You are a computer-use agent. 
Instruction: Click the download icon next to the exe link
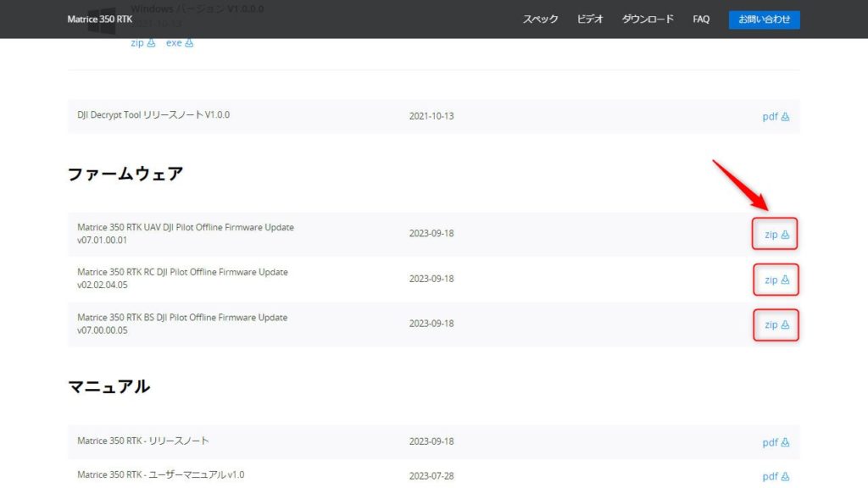click(x=190, y=42)
